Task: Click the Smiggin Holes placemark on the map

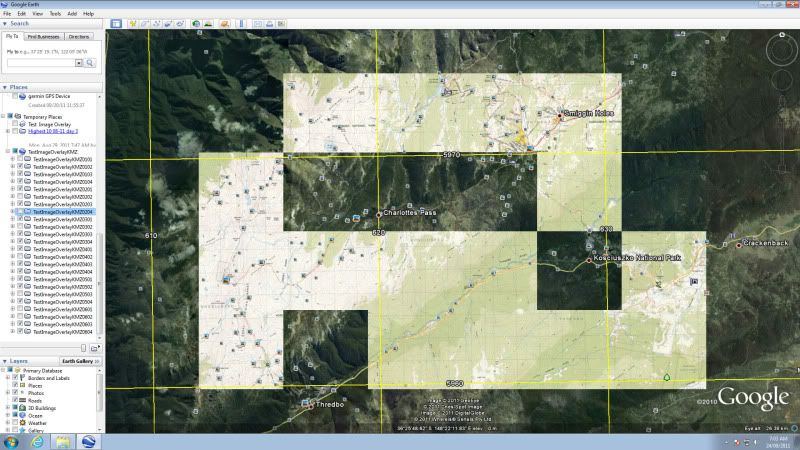Action: coord(560,116)
